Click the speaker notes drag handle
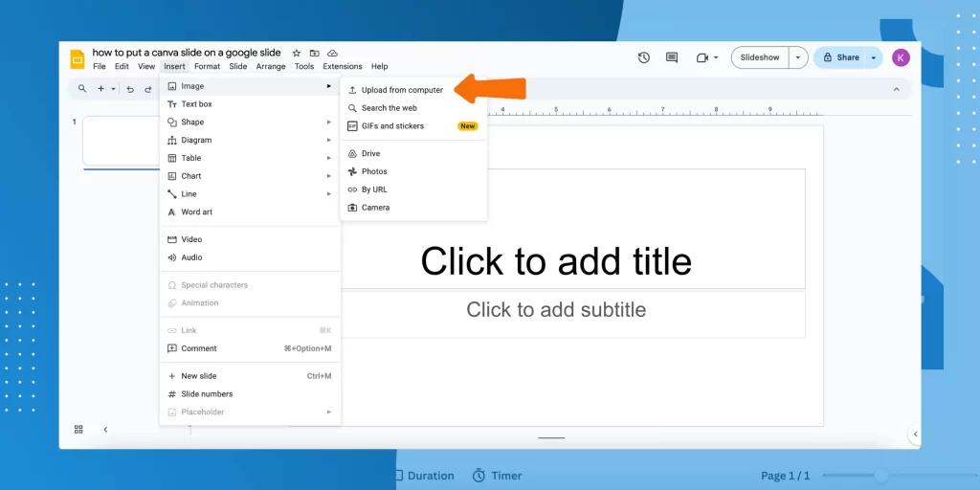Screen dimensions: 980x490 coord(552,438)
